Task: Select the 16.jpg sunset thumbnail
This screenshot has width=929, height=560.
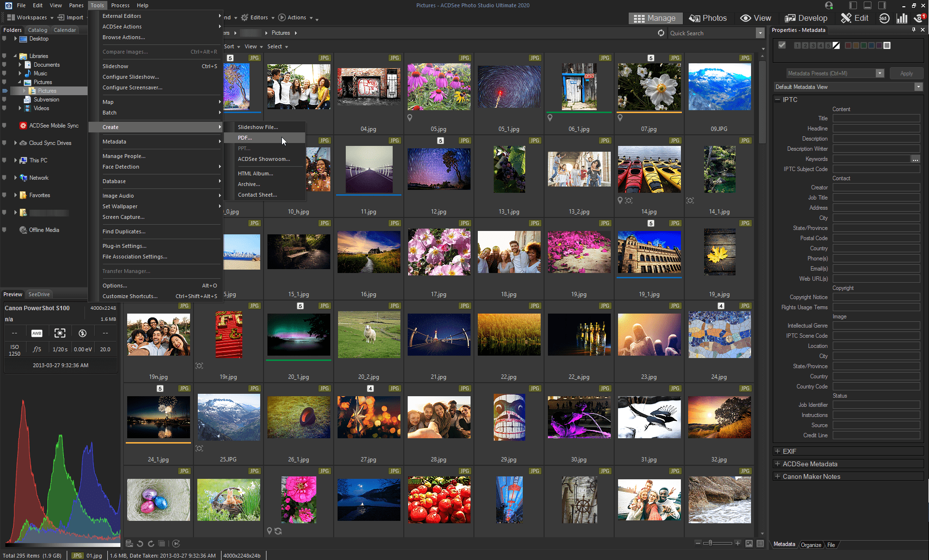Action: point(369,252)
